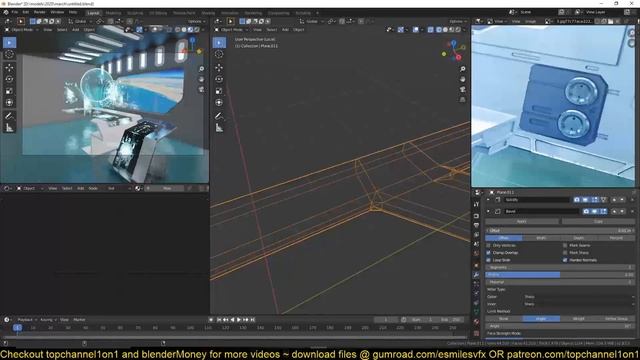Viewport: 640px width, 360px height.
Task: Toggle Harden Normals checkbox
Action: [x=565, y=260]
